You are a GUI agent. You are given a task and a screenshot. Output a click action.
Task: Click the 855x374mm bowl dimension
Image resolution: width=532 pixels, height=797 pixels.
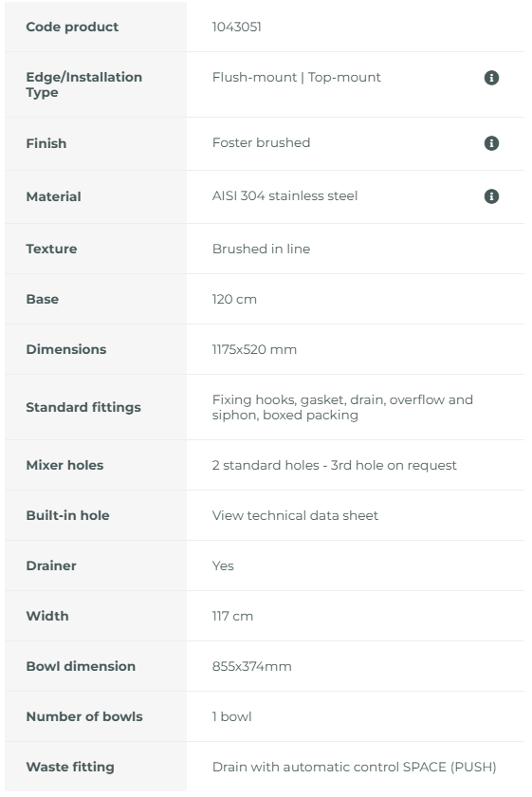[x=251, y=666]
